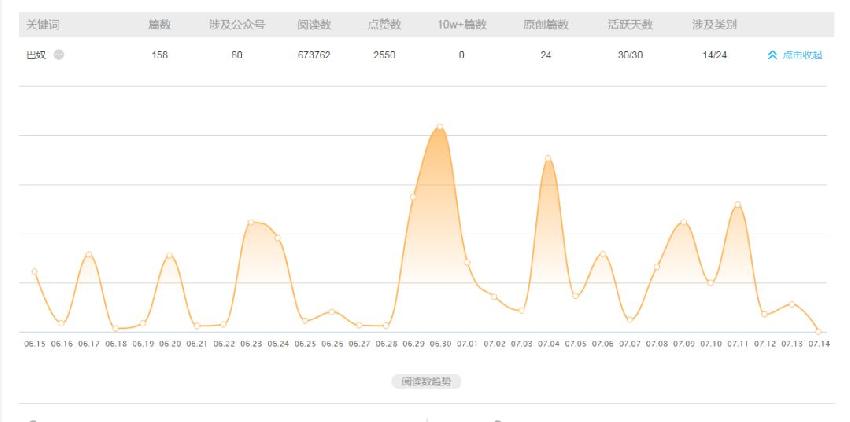Click the 篇数 column header
This screenshot has height=422, width=850.
coord(159,25)
